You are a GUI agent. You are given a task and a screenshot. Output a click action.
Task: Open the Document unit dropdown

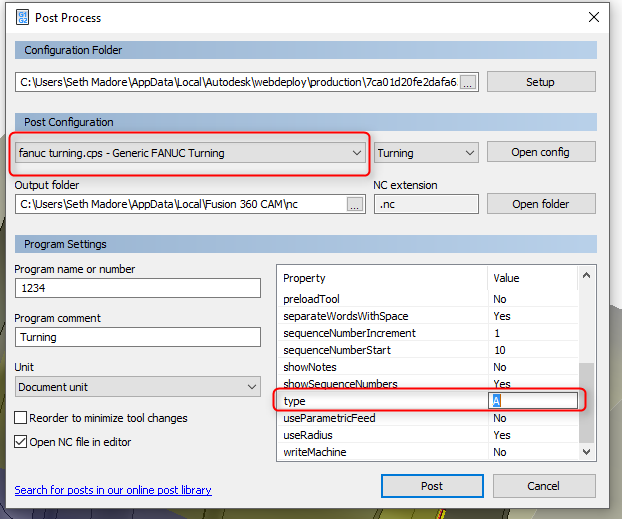(x=138, y=387)
